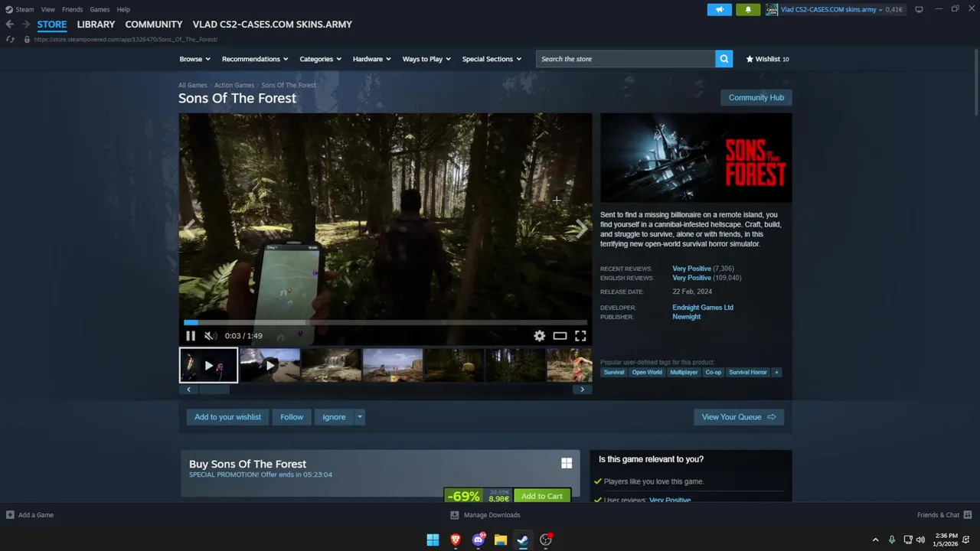The width and height of the screenshot is (980, 551).
Task: Click View Your Queue
Action: [x=739, y=417]
